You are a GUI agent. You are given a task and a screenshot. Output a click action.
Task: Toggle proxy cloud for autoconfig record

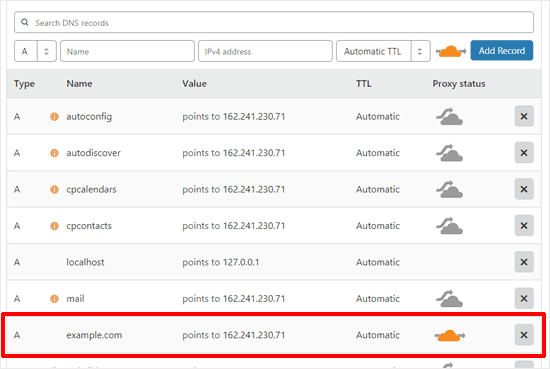click(449, 116)
